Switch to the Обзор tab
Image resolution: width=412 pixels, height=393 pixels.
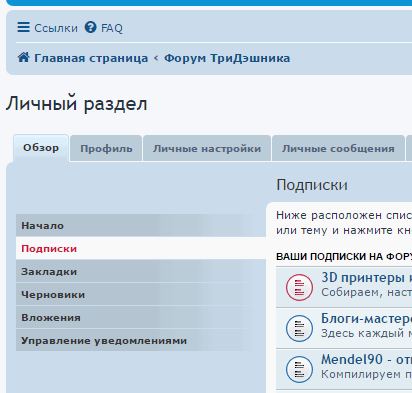(41, 148)
